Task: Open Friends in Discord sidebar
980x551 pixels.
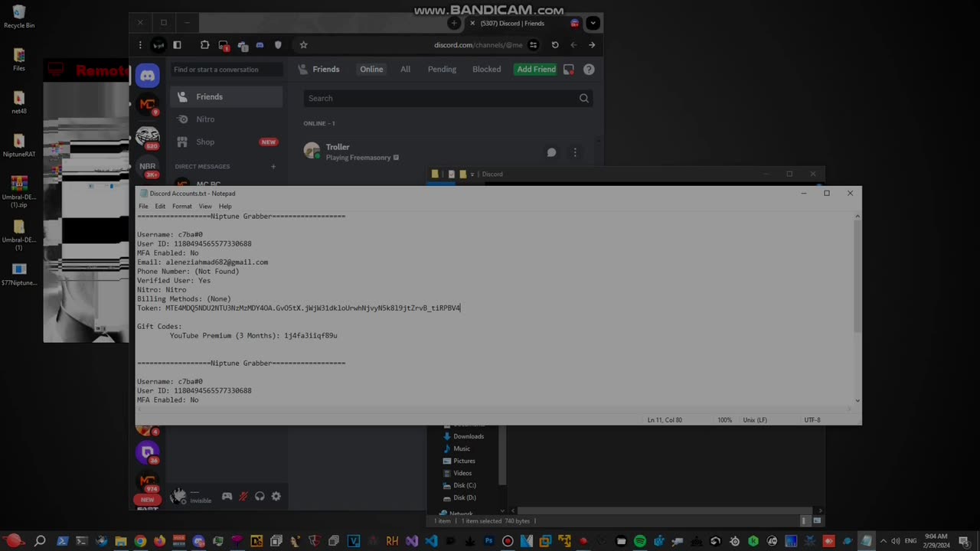Action: pos(227,96)
